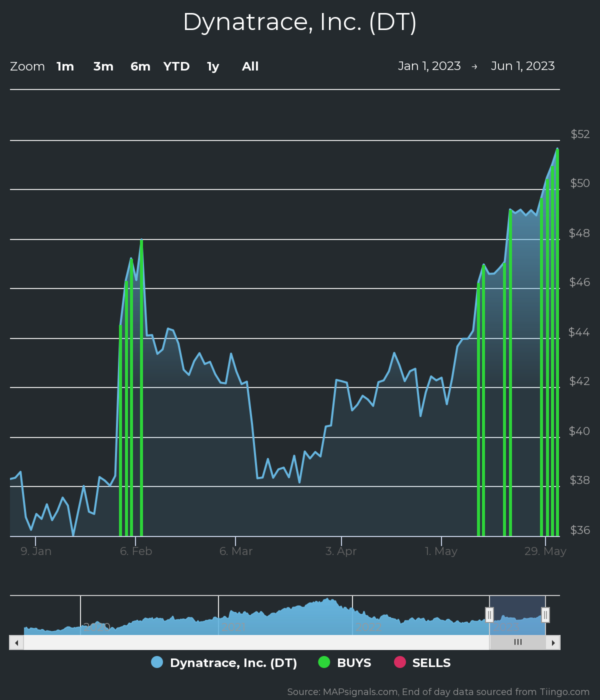Click the $42 axis label

580,381
